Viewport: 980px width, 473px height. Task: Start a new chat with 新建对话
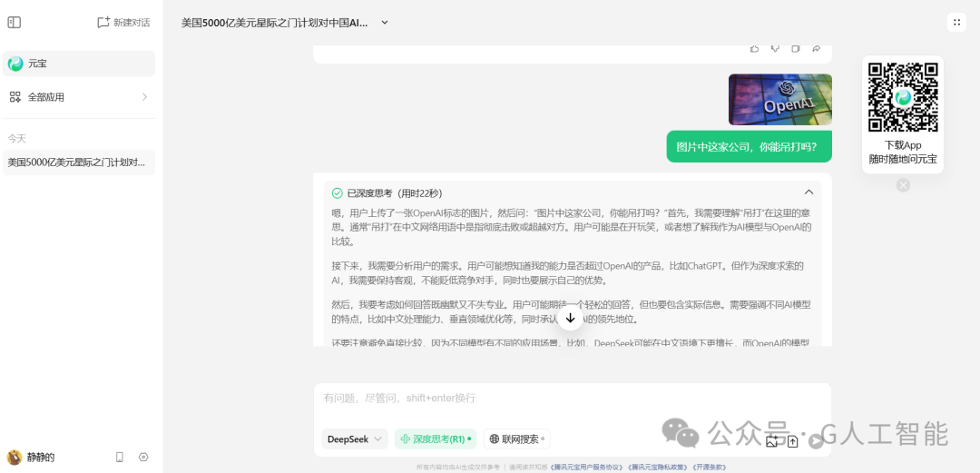[x=123, y=23]
